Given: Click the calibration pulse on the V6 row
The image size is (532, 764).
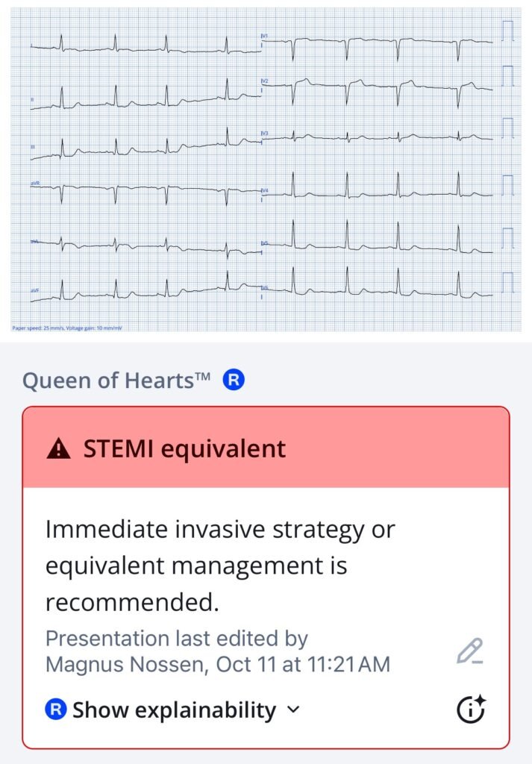Looking at the screenshot, I should (508, 283).
